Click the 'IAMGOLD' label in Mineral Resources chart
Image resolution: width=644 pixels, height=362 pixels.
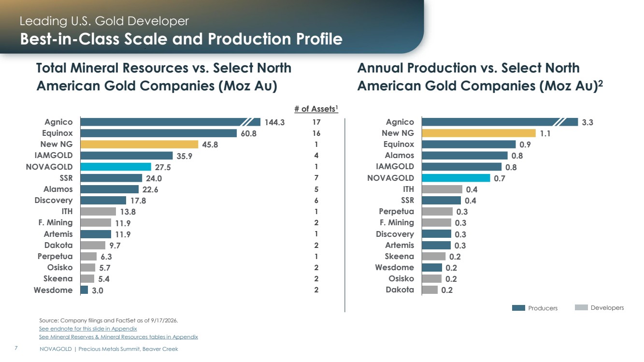click(55, 155)
